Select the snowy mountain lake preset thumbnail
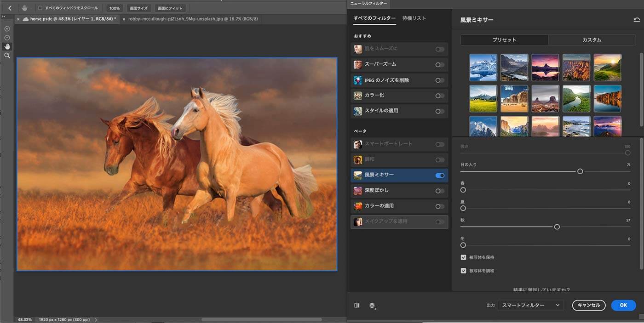The image size is (644, 323). 483,68
